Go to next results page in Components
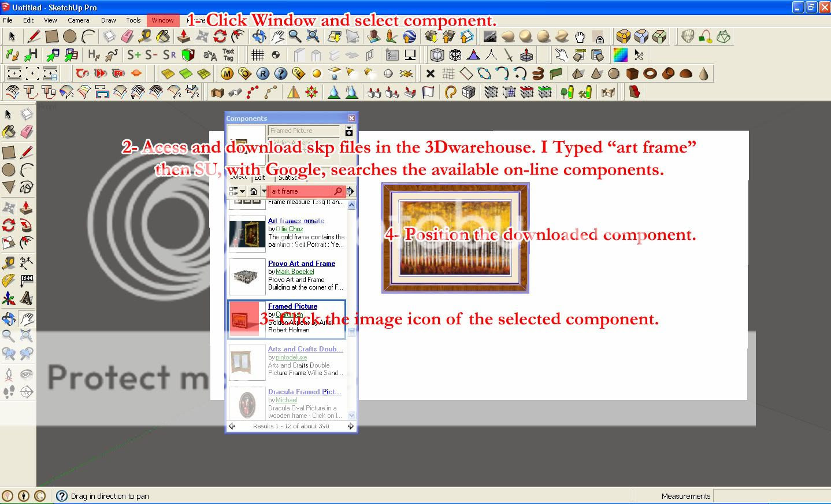The width and height of the screenshot is (831, 504). pyautogui.click(x=350, y=427)
